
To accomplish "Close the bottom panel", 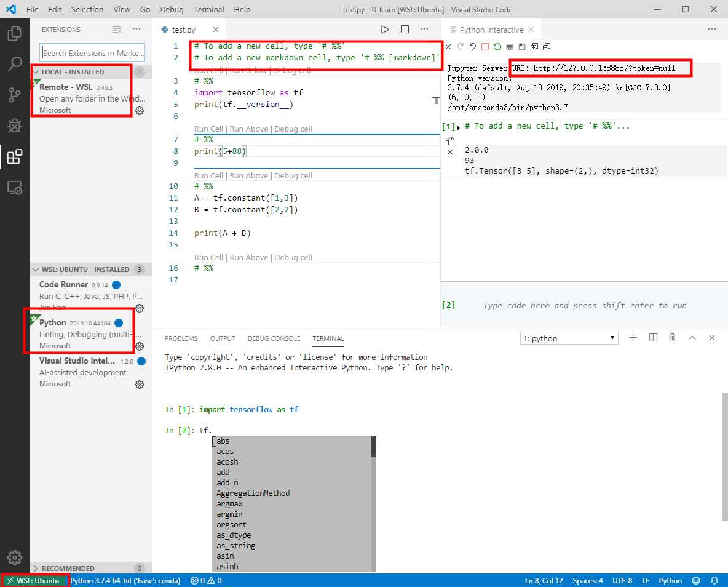I will pos(712,338).
